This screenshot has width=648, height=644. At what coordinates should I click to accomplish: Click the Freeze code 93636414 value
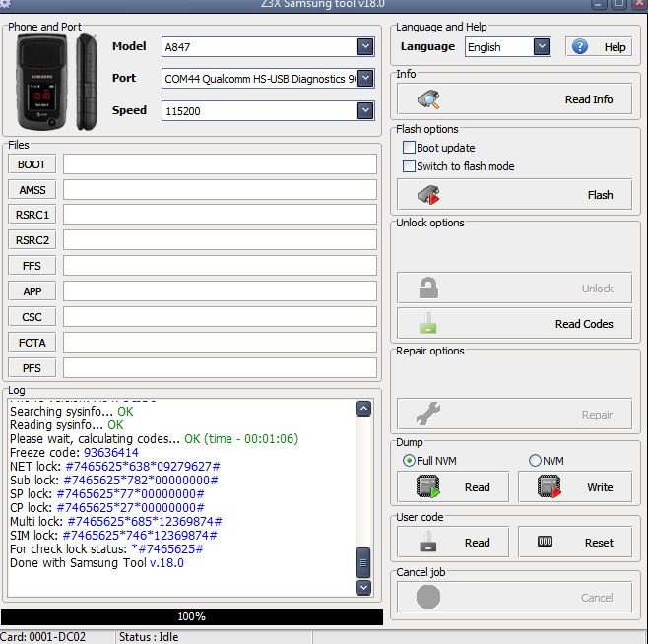pos(111,453)
